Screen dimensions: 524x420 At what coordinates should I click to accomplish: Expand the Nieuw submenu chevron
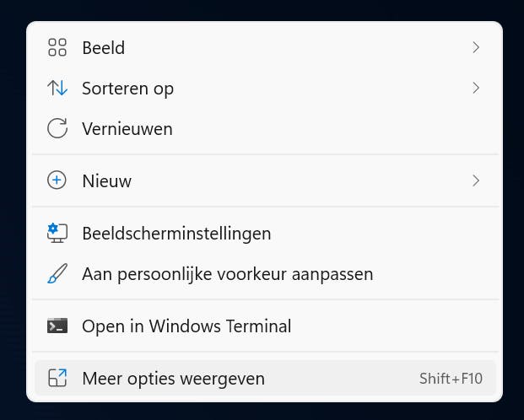(x=476, y=180)
